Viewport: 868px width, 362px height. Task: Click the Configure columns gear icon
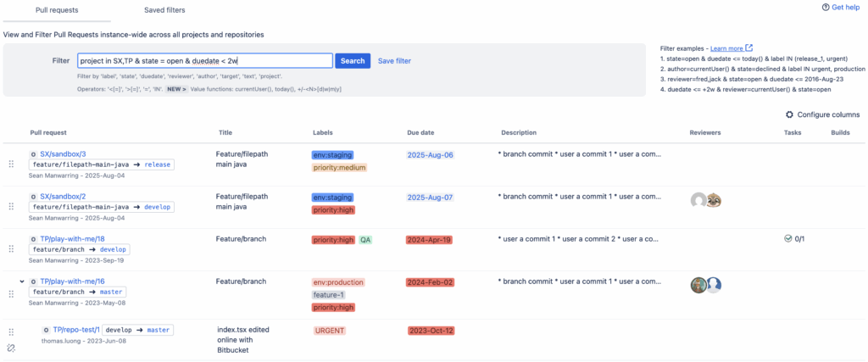click(790, 114)
